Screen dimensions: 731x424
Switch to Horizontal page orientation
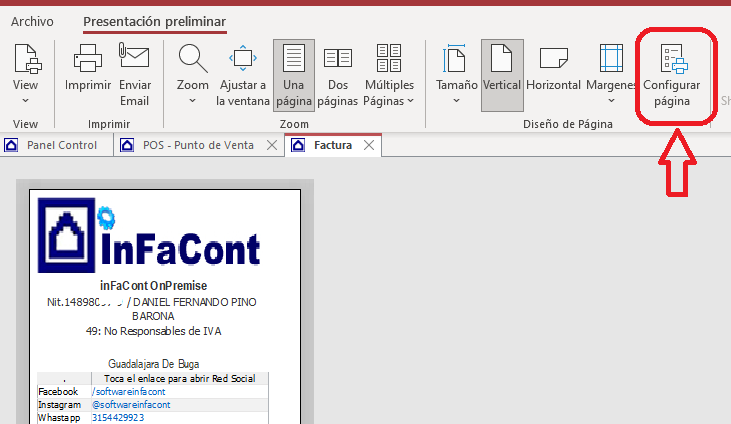(553, 73)
